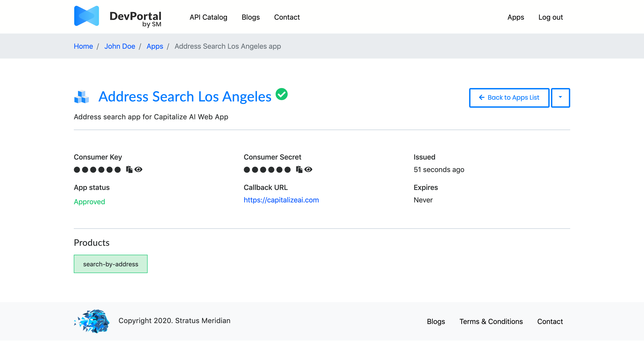Select Blogs in the top navigation
The height and width of the screenshot is (345, 644).
pyautogui.click(x=250, y=17)
